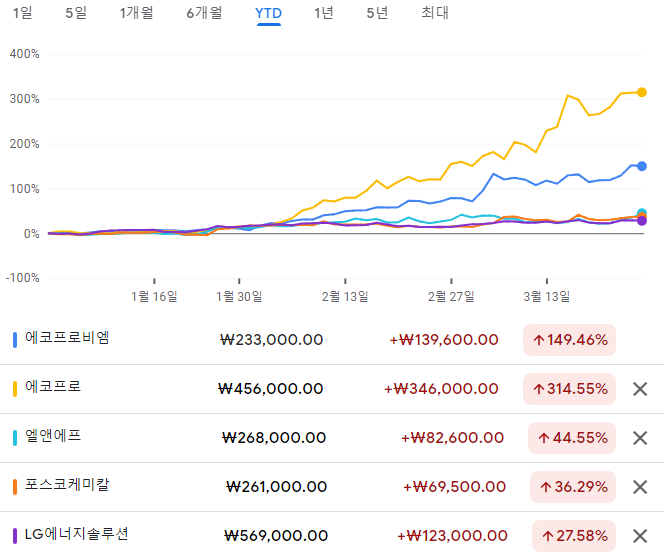Click the 44.55% gain badge
666x558 pixels.
[572, 438]
